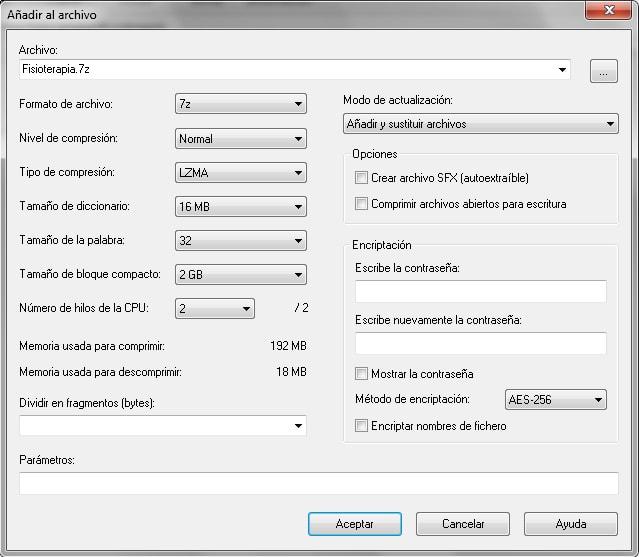Viewport: 639px width, 557px height.
Task: Expand Nivel de compresión Normal dropdown
Action: (x=241, y=139)
